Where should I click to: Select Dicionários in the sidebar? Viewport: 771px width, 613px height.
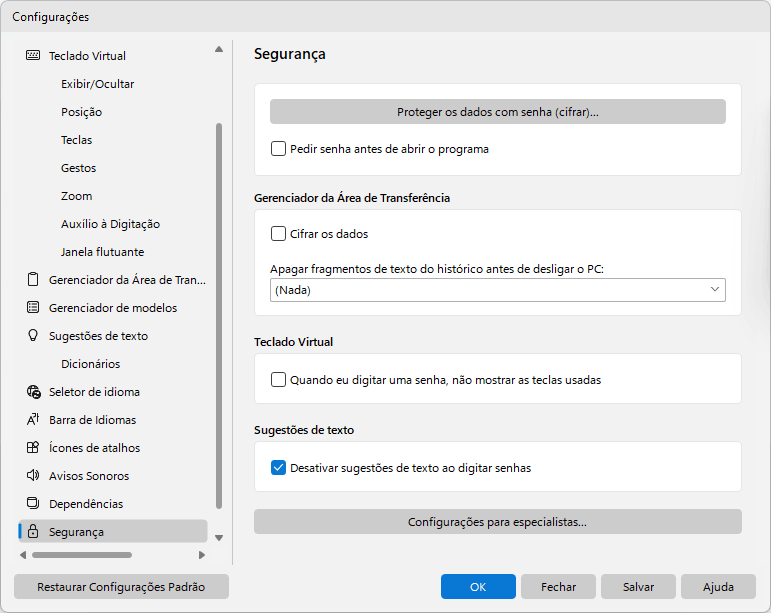(x=90, y=364)
